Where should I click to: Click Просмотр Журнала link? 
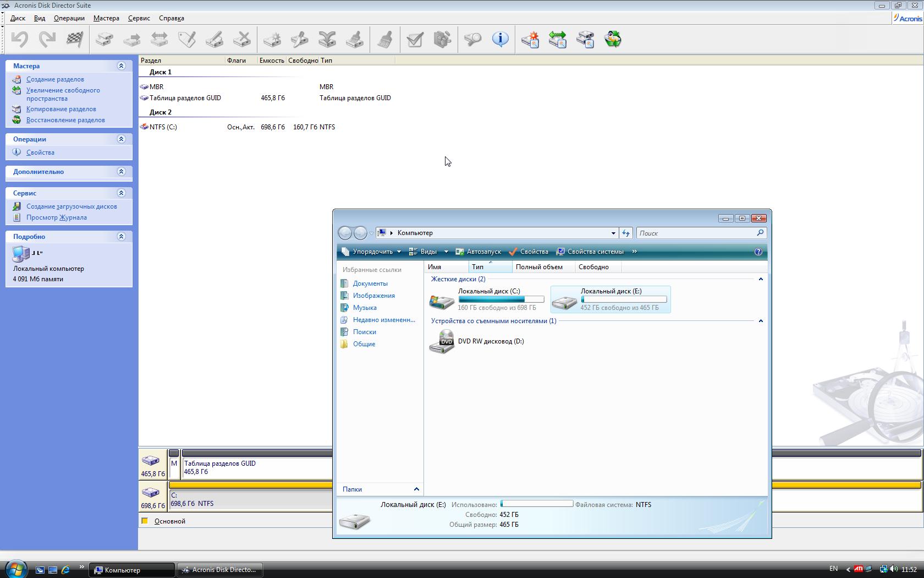coord(57,217)
